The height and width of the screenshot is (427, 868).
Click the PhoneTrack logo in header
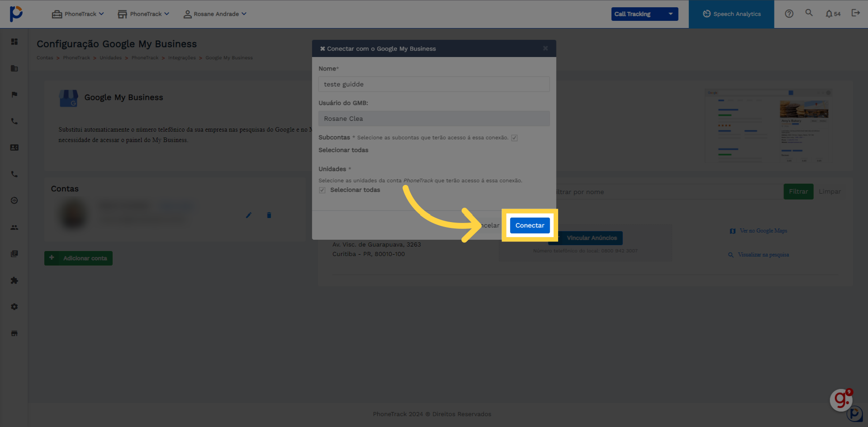(16, 14)
